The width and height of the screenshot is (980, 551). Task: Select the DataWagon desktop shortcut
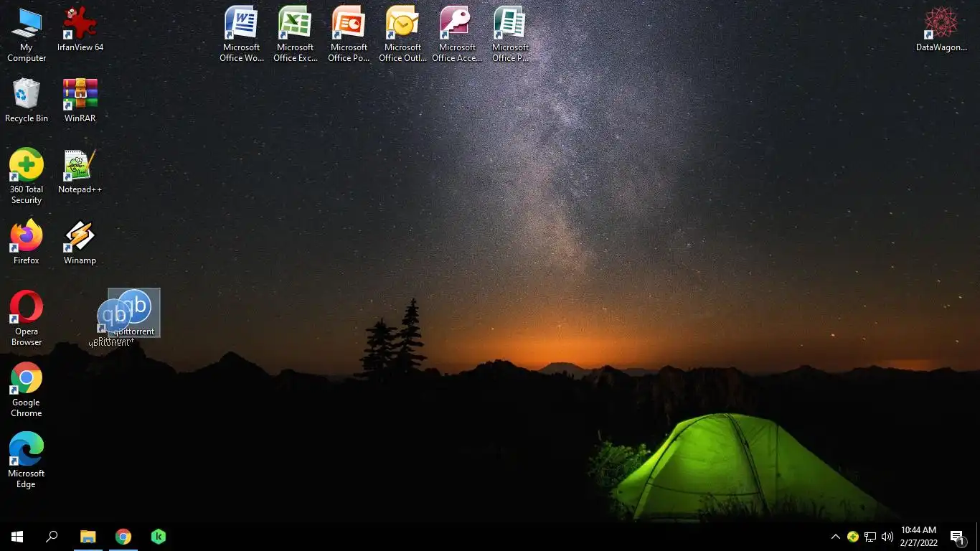pyautogui.click(x=941, y=29)
